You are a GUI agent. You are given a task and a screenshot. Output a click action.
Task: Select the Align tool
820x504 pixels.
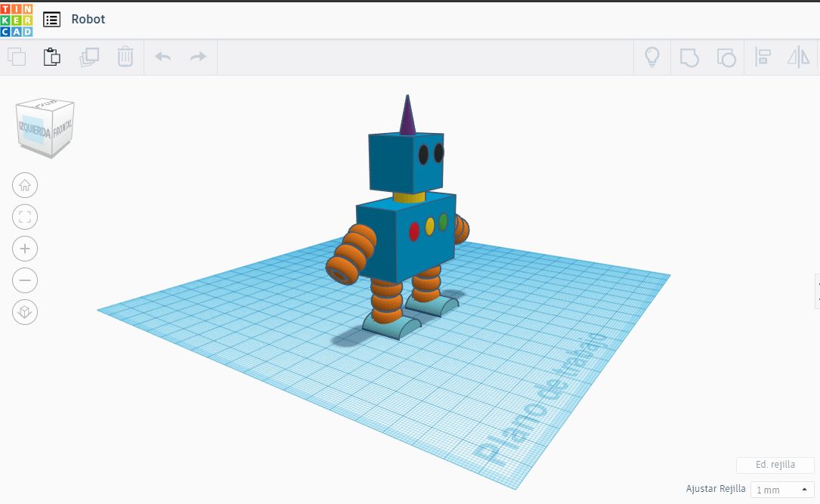tap(763, 57)
